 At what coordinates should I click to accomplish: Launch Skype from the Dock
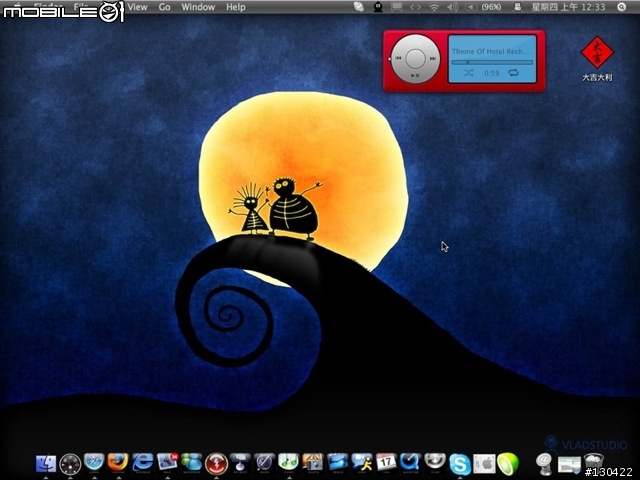460,464
